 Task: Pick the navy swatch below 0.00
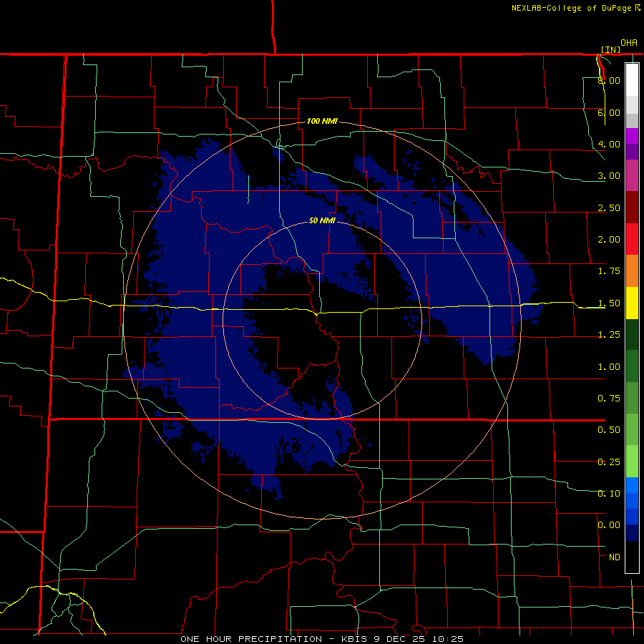coord(632,533)
